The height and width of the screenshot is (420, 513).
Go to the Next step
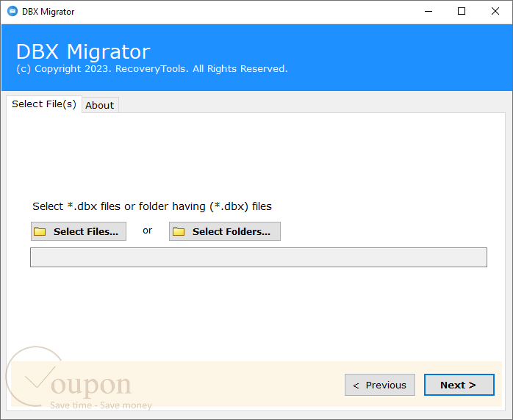459,385
